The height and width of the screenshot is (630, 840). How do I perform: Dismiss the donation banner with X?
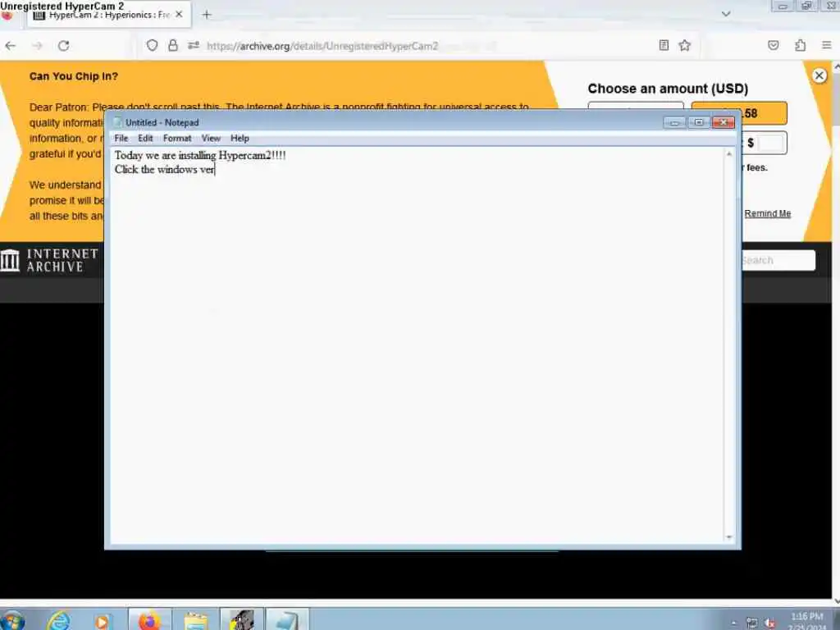[x=819, y=75]
